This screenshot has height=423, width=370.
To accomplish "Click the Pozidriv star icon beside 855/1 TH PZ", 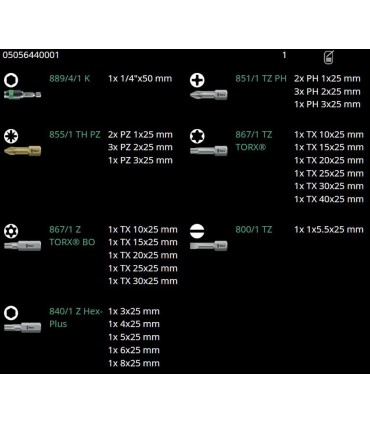I will coord(11,136).
